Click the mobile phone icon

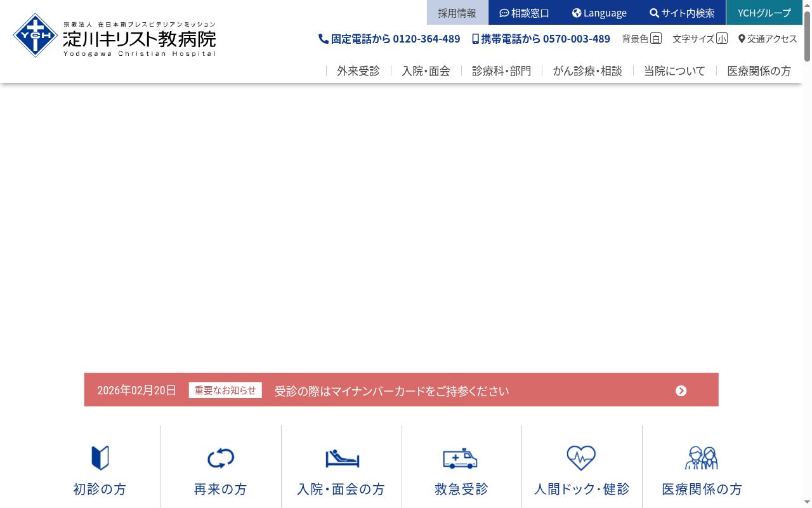(x=476, y=39)
